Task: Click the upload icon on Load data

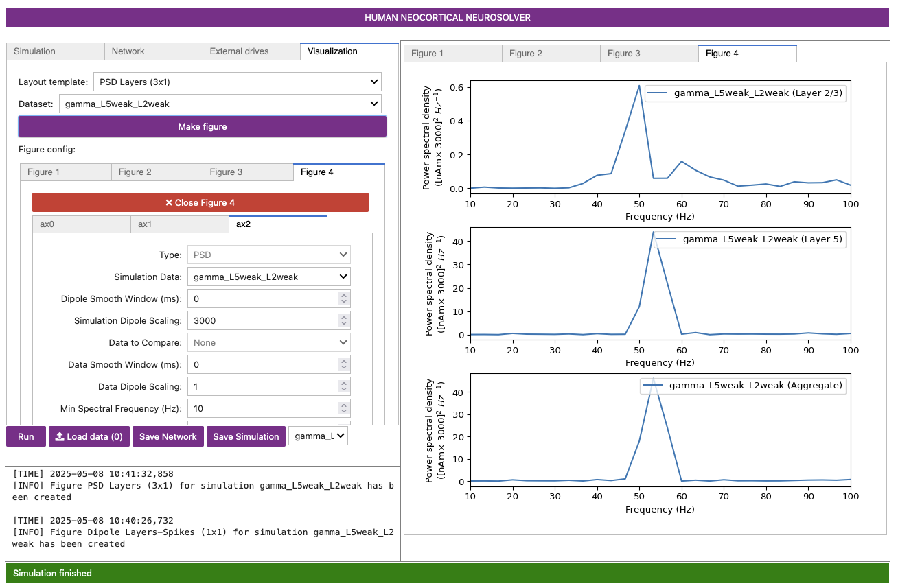Action: click(60, 436)
